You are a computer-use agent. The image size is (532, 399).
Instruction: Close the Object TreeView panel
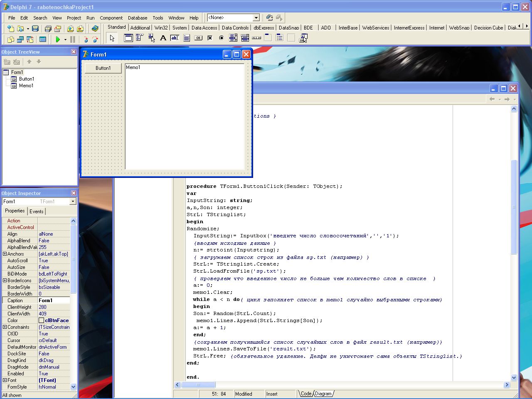[x=74, y=52]
